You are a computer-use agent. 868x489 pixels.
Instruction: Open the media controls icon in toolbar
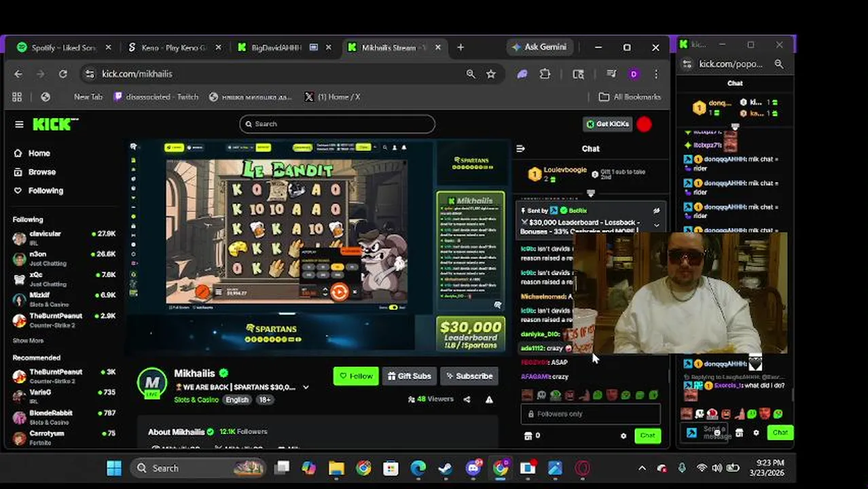click(611, 74)
